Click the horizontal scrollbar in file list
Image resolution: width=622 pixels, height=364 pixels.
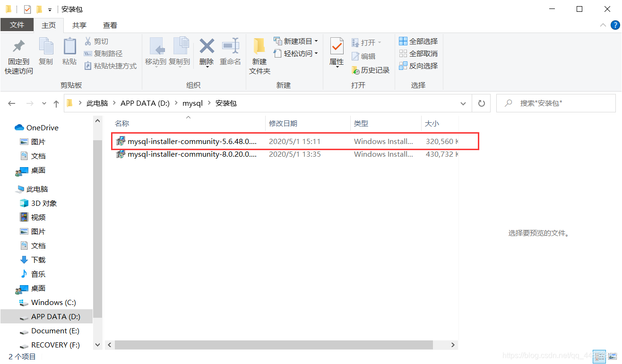273,345
